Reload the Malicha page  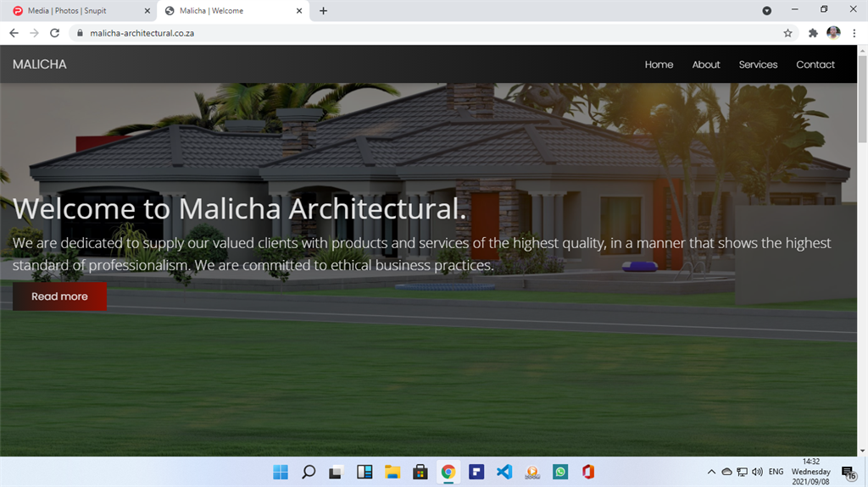pos(54,33)
